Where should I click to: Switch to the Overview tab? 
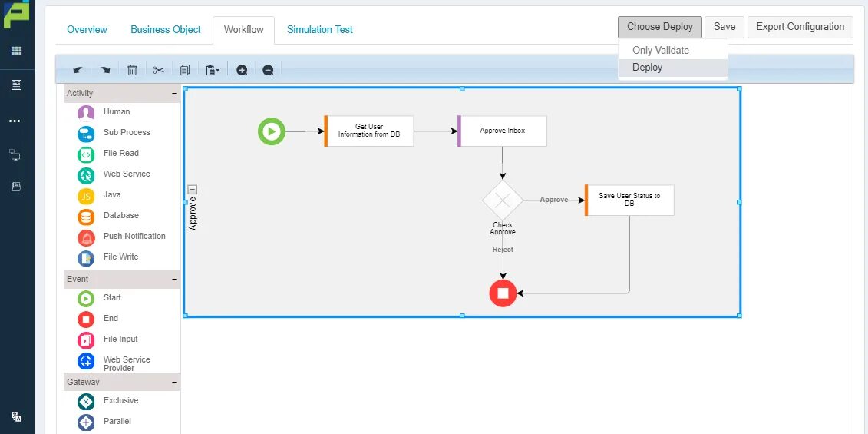tap(87, 29)
